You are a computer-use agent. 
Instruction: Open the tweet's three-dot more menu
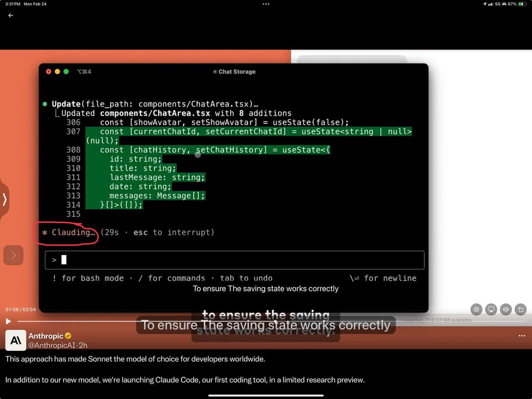521,336
